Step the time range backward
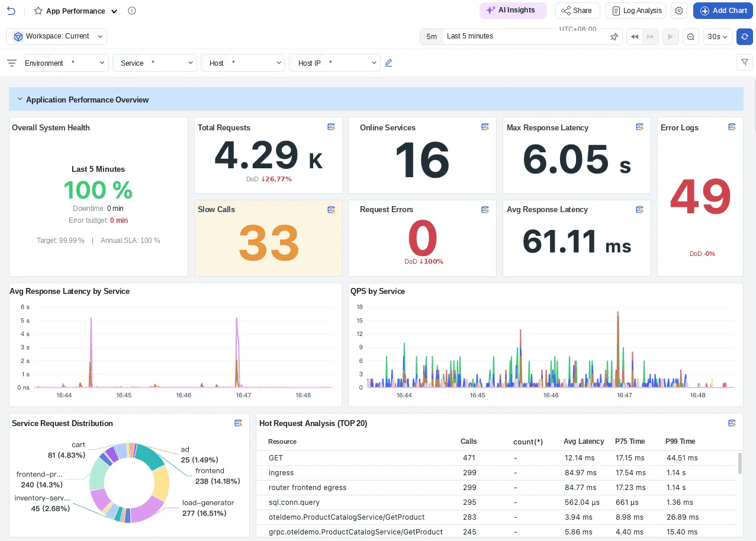The height and width of the screenshot is (541, 756). tap(635, 37)
